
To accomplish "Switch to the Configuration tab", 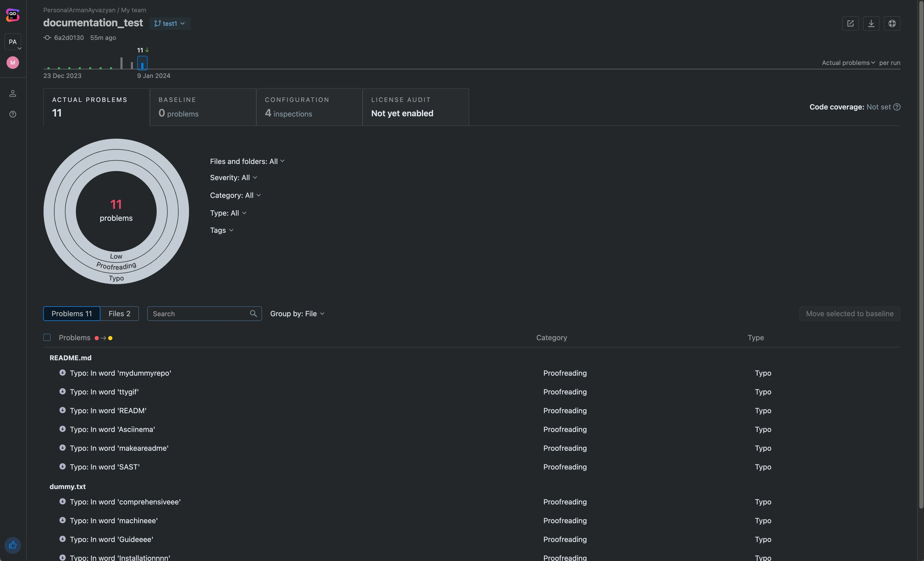I will pyautogui.click(x=309, y=107).
